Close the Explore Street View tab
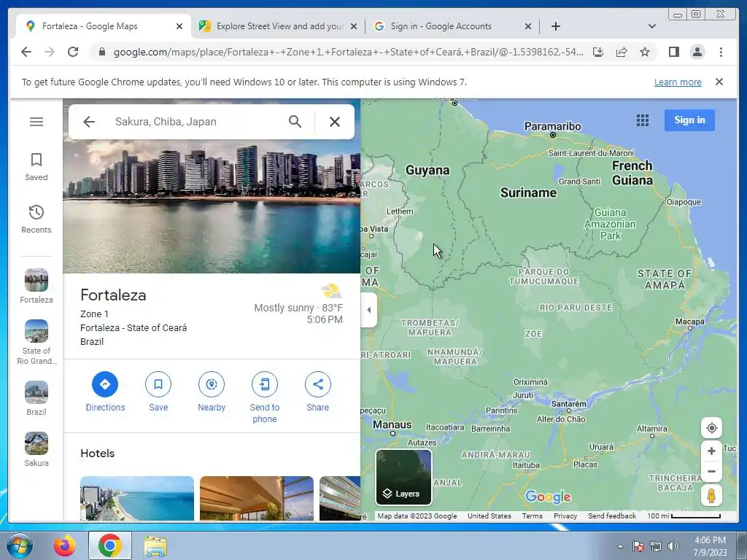The width and height of the screenshot is (747, 560). coord(354,27)
